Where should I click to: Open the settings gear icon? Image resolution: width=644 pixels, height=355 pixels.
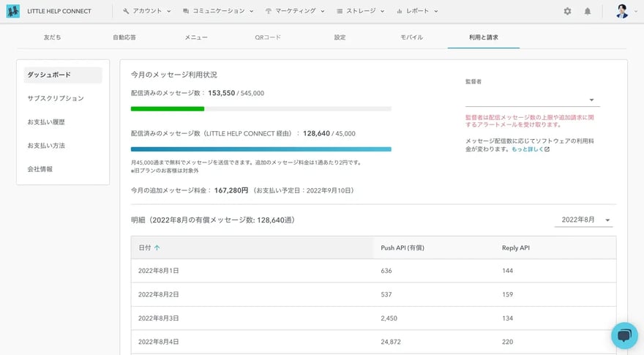(x=567, y=11)
